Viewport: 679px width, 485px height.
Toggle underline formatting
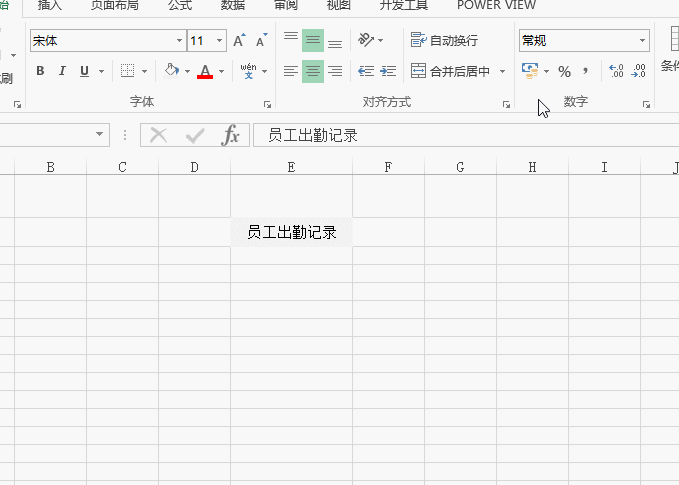pos(84,71)
